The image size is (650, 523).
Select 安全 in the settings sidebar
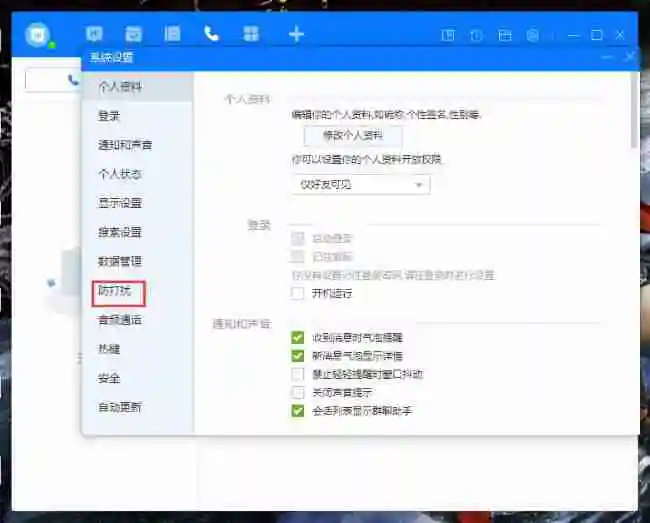[x=138, y=378]
